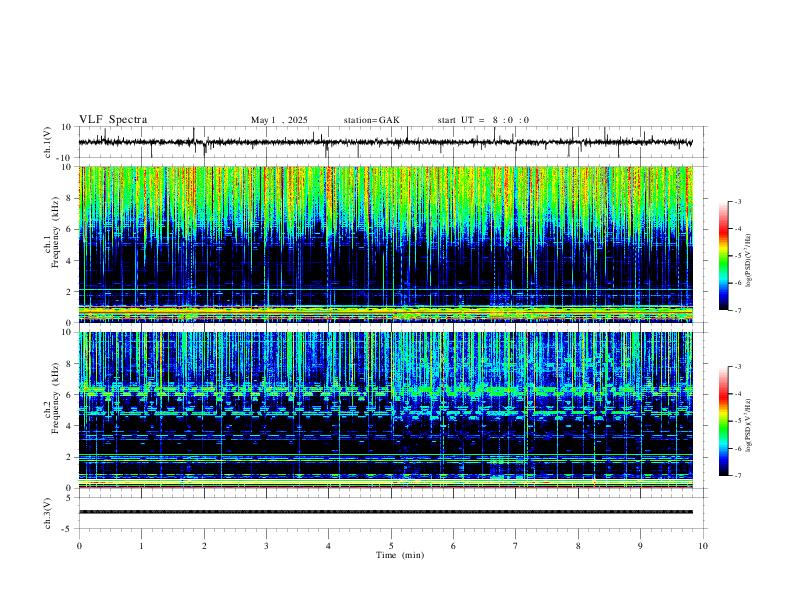Click the ch.3 black signal trace
Viewport: 792px width, 612px height.
(x=385, y=512)
